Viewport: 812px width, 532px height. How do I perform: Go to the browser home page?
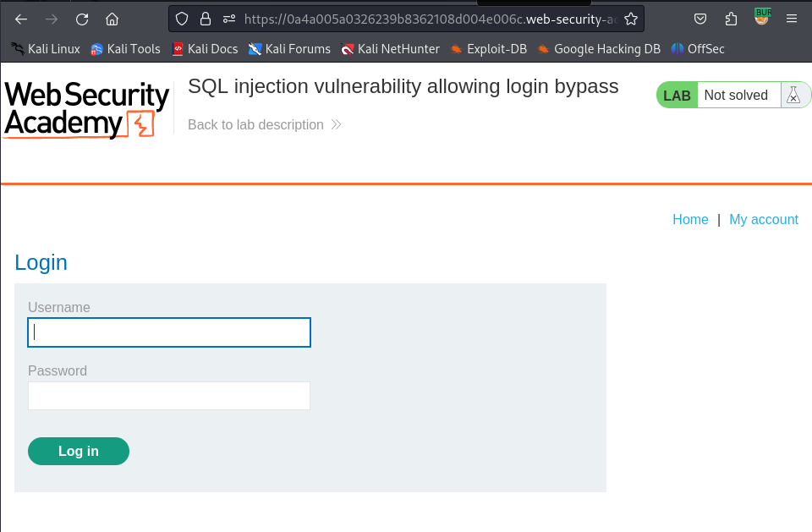pyautogui.click(x=112, y=19)
